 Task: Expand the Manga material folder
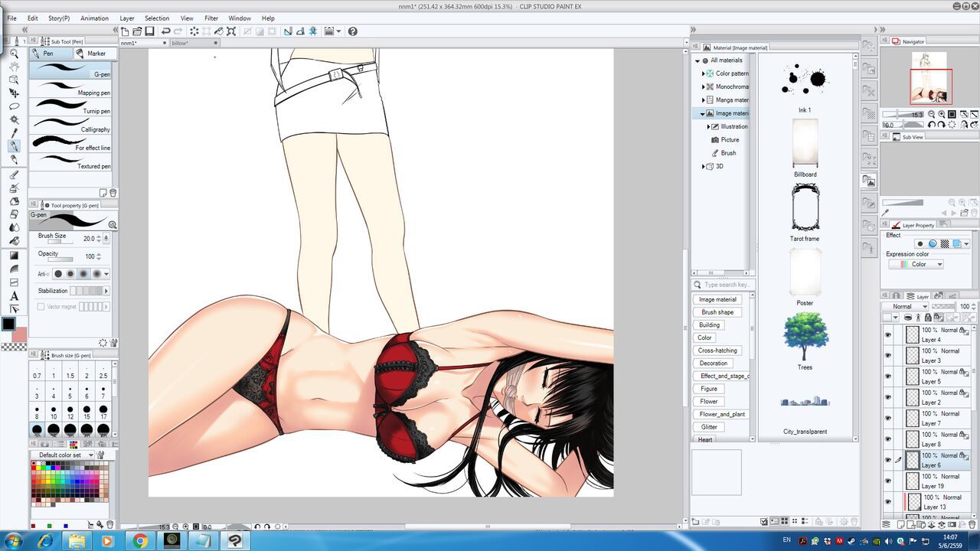pos(703,99)
